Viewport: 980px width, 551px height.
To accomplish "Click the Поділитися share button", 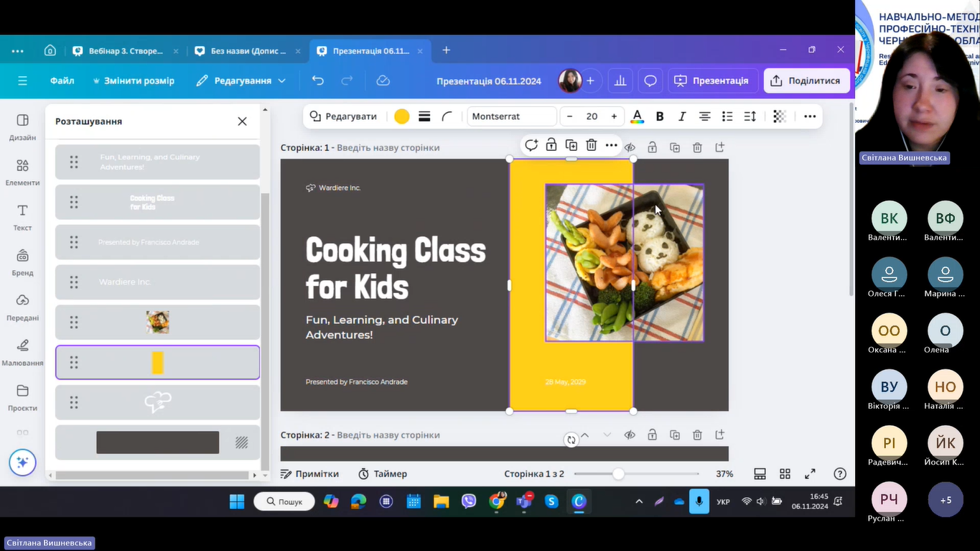I will 806,80.
